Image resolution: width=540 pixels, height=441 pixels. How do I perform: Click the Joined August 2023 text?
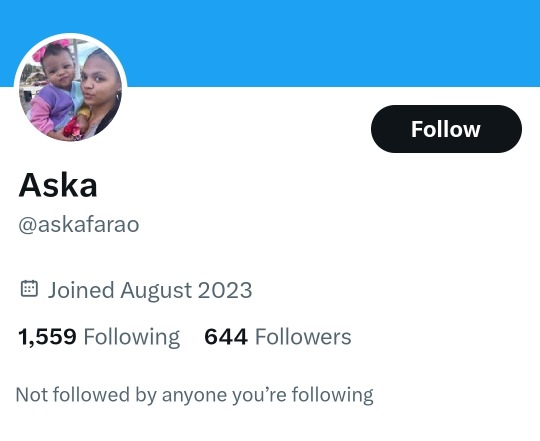click(150, 290)
